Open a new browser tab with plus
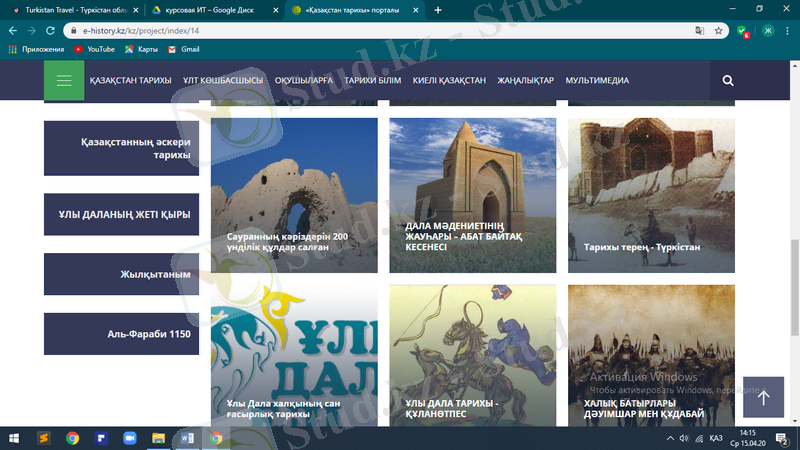 (438, 10)
